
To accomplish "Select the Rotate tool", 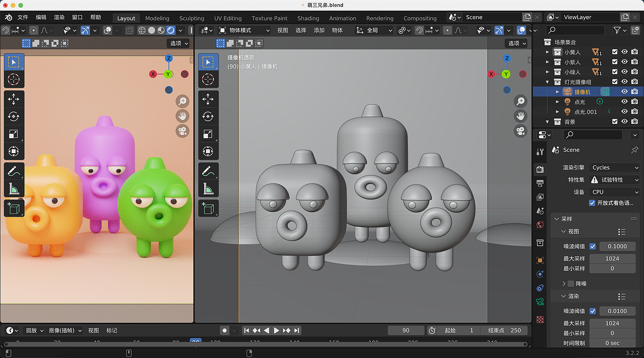I will (x=14, y=117).
